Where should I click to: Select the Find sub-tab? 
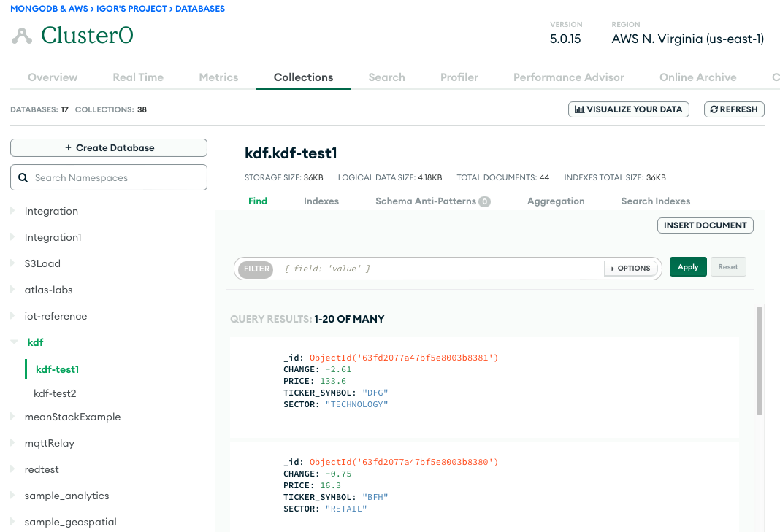[258, 201]
